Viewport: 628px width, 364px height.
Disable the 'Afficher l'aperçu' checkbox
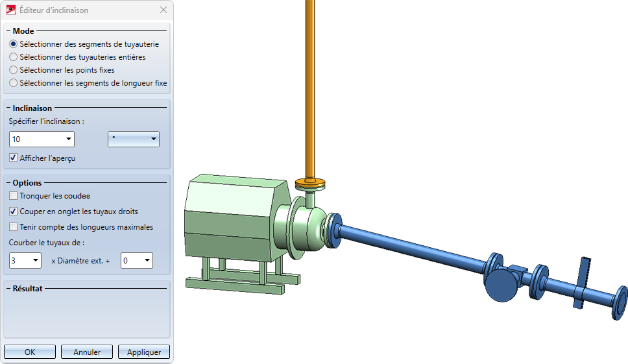coord(14,158)
